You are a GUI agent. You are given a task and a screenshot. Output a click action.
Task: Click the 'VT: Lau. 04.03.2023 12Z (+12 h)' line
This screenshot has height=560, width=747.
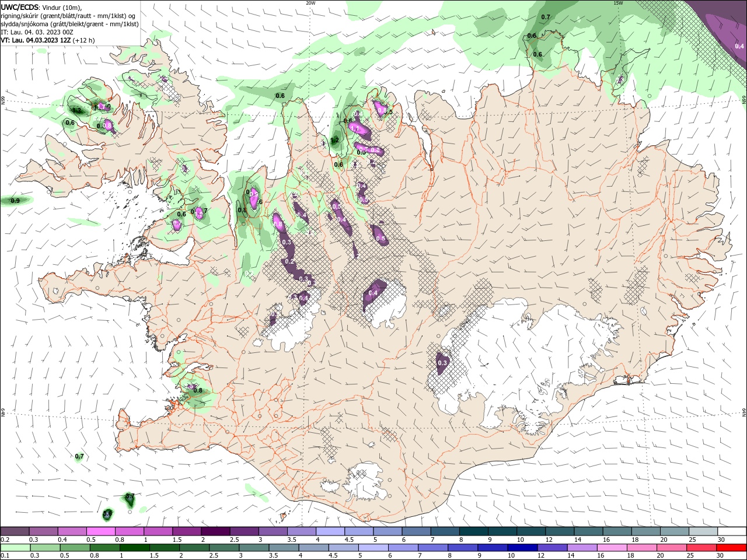pos(48,40)
